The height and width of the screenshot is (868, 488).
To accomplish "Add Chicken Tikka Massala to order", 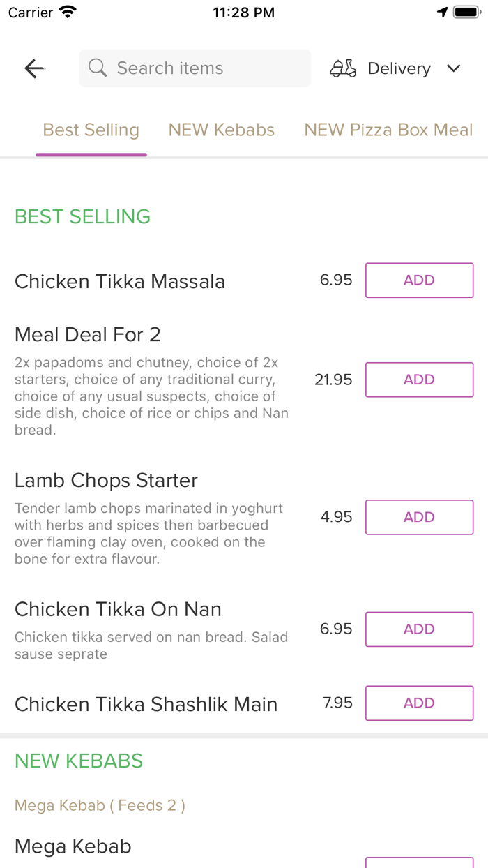I will point(419,280).
